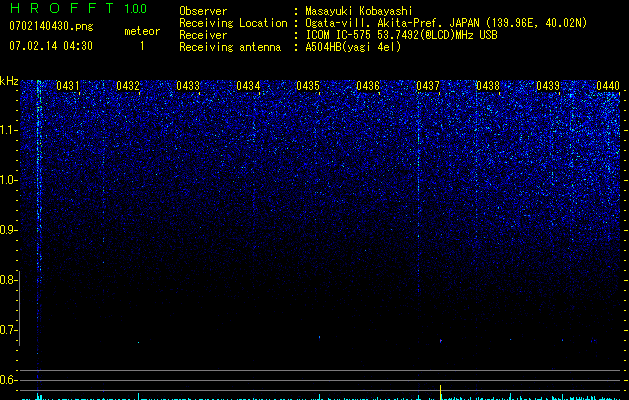Click the ICOM IC-575 receiver text

click(401, 35)
